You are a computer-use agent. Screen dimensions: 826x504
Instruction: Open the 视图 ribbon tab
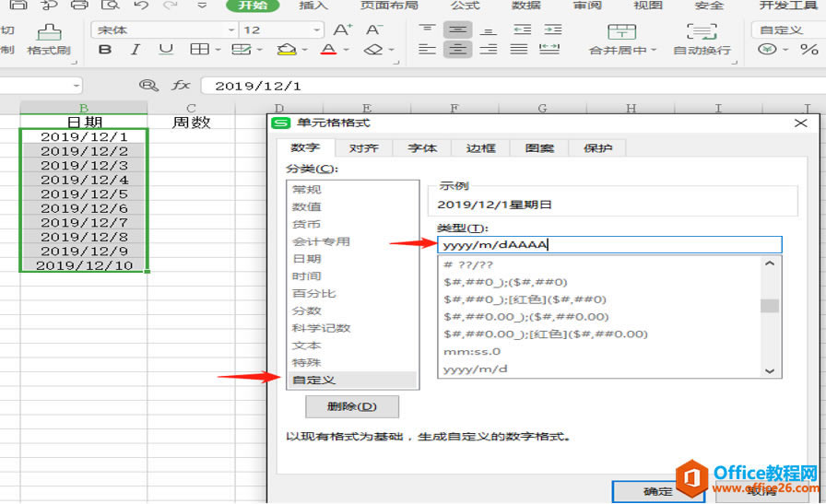648,6
